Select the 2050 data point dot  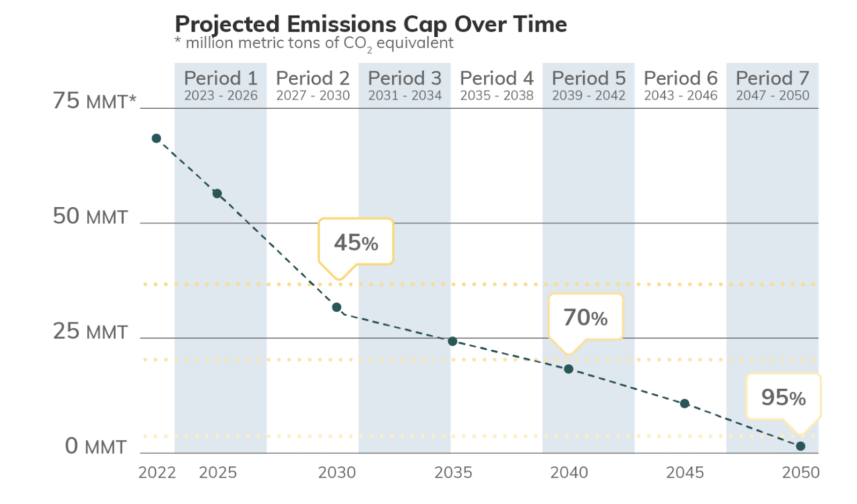tap(800, 446)
